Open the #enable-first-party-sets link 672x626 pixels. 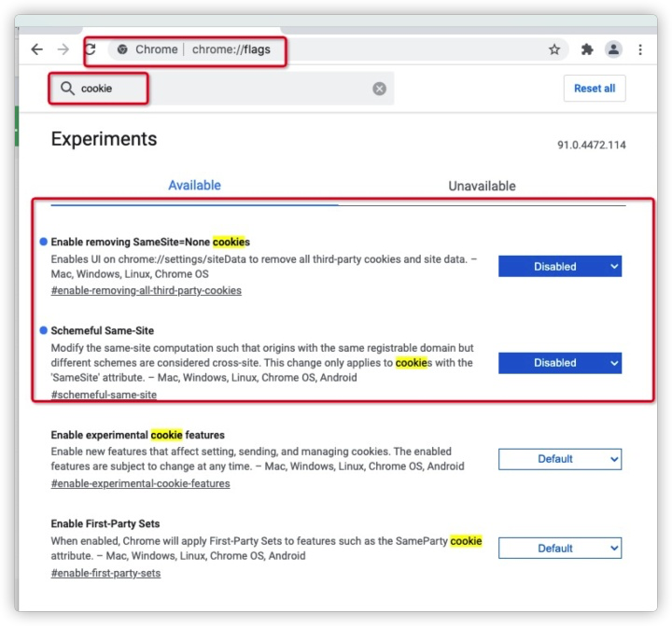pyautogui.click(x=105, y=573)
